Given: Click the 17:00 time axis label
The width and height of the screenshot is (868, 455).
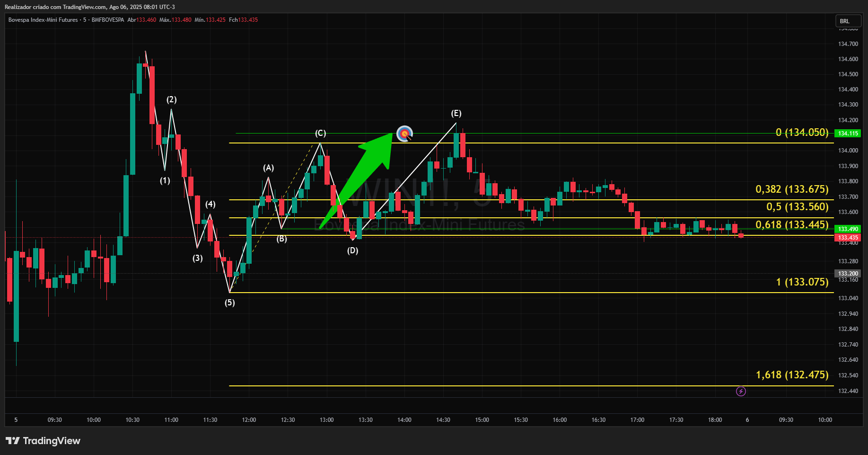Looking at the screenshot, I should click(637, 420).
